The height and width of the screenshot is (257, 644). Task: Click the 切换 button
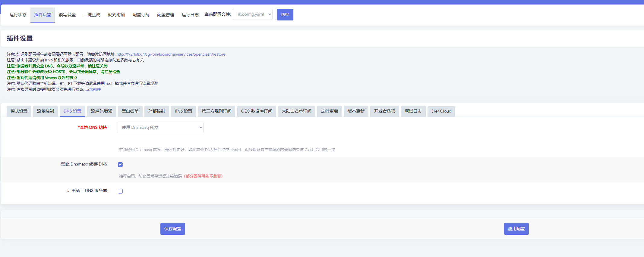tap(285, 15)
